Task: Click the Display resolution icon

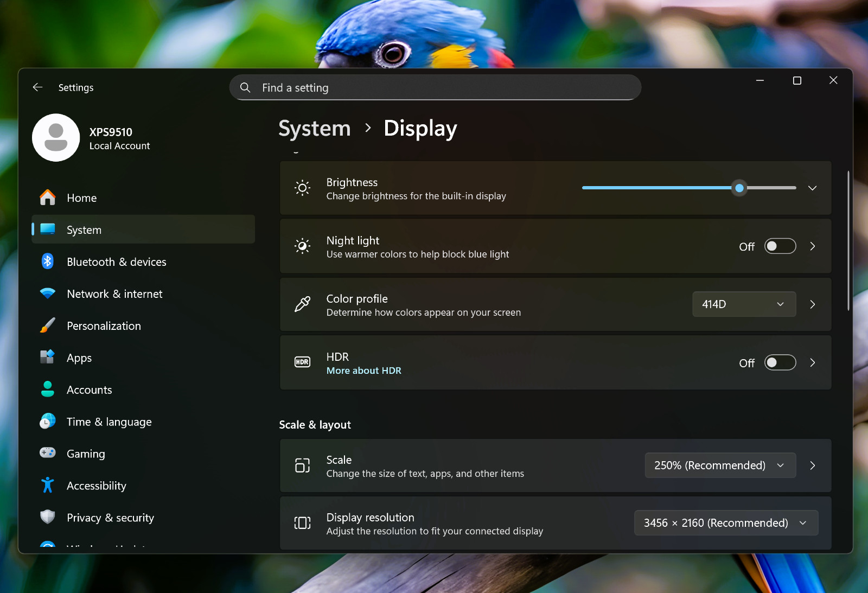Action: (303, 523)
